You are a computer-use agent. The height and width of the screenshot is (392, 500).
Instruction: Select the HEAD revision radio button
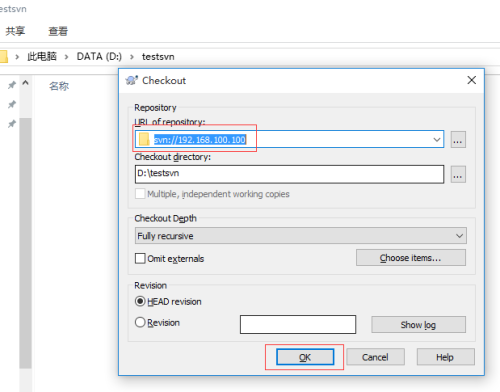(x=140, y=301)
